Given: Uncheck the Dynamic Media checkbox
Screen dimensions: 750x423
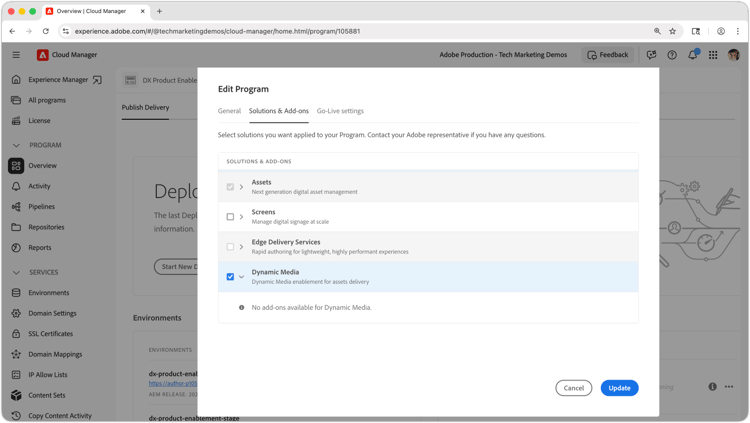Looking at the screenshot, I should [x=230, y=277].
